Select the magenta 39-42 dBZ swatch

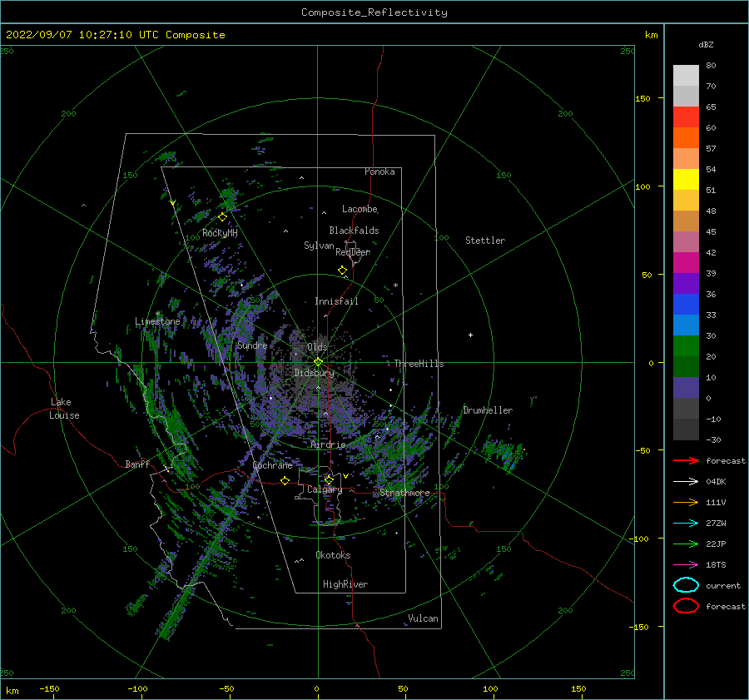pos(686,262)
